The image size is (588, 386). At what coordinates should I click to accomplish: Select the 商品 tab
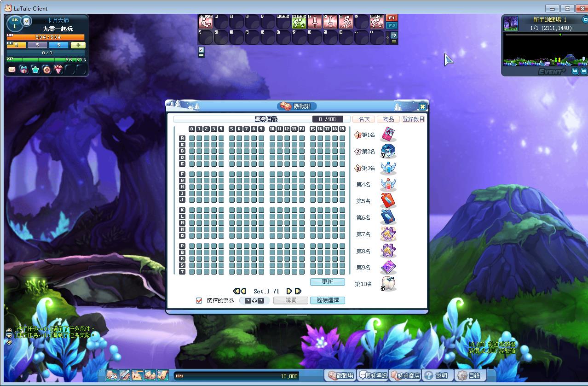[388, 119]
